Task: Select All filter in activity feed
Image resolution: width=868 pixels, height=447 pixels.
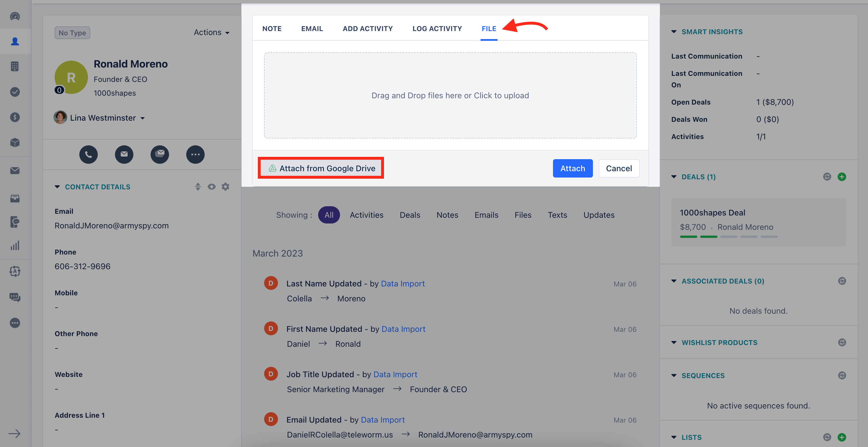Action: click(x=329, y=214)
